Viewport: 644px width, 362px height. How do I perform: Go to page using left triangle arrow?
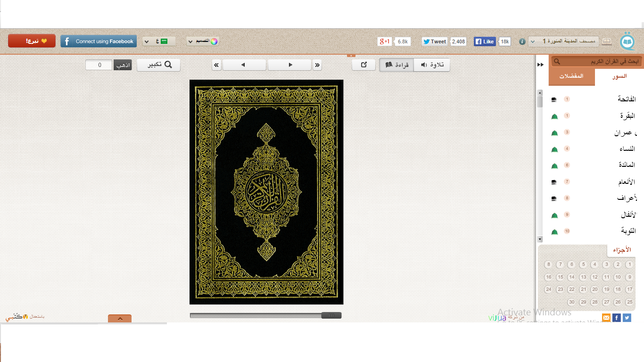tap(244, 65)
